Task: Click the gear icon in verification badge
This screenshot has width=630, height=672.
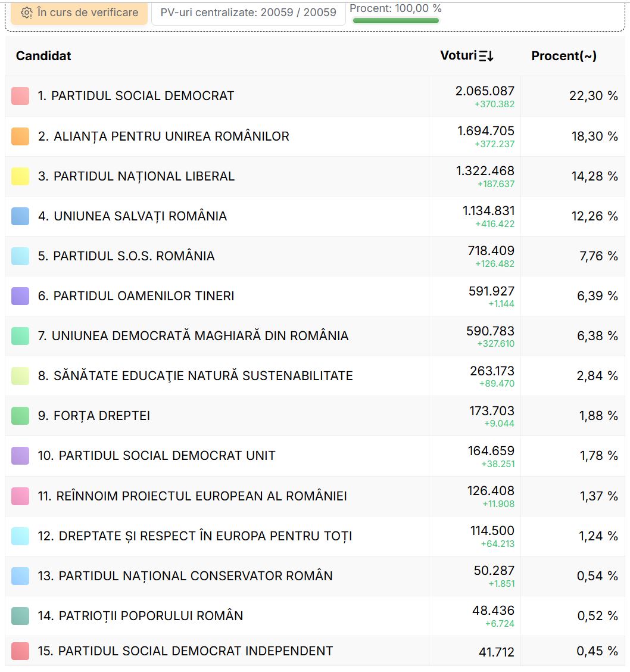Action: [x=26, y=13]
